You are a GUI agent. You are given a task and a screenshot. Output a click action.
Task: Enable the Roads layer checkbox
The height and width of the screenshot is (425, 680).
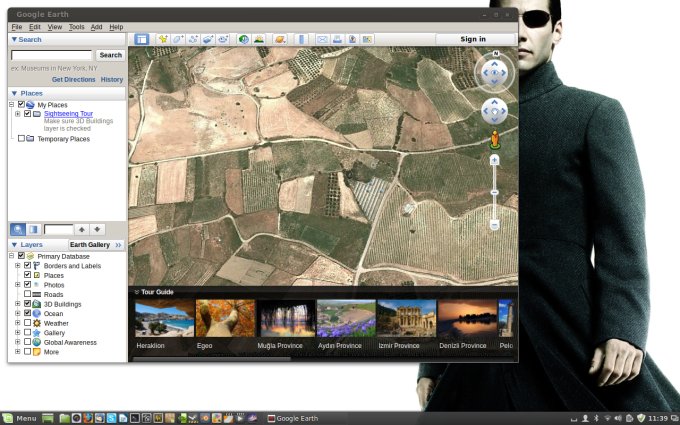tap(27, 294)
